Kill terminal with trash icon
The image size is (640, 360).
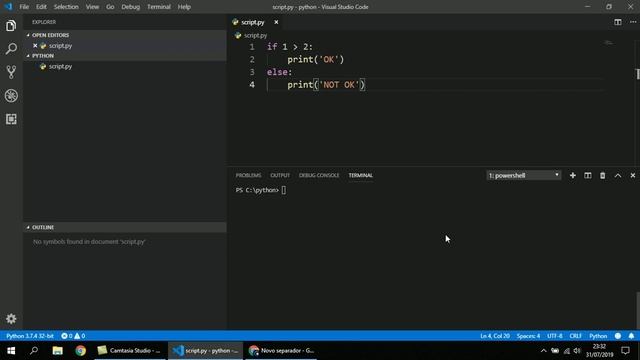coord(602,176)
